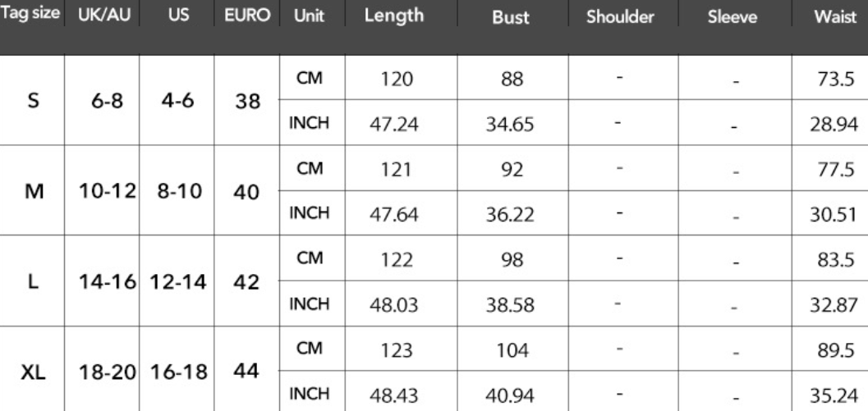
Task: Click the 121 length value
Action: click(395, 169)
